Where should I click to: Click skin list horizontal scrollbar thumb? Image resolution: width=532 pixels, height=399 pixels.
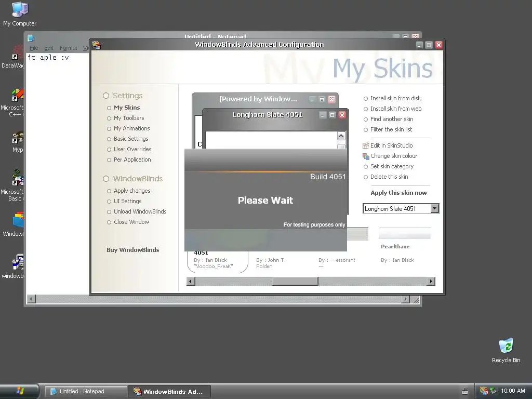[x=295, y=281]
